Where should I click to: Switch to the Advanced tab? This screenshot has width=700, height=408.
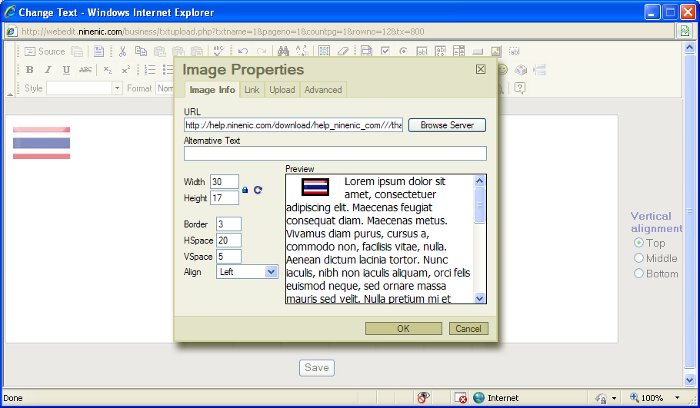click(322, 90)
